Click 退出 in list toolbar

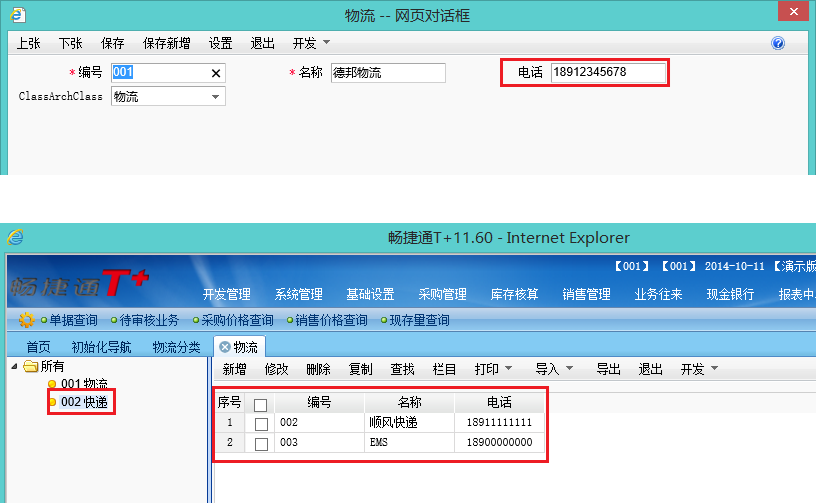[x=651, y=369]
